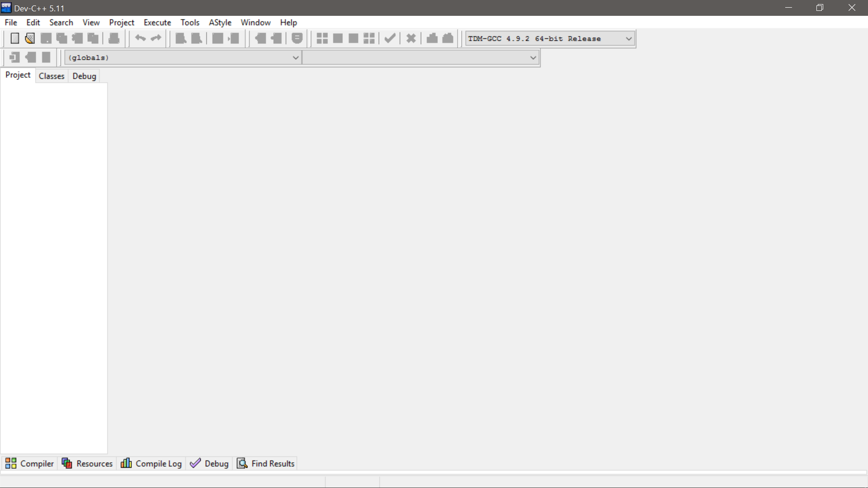Open the Search menu

61,22
